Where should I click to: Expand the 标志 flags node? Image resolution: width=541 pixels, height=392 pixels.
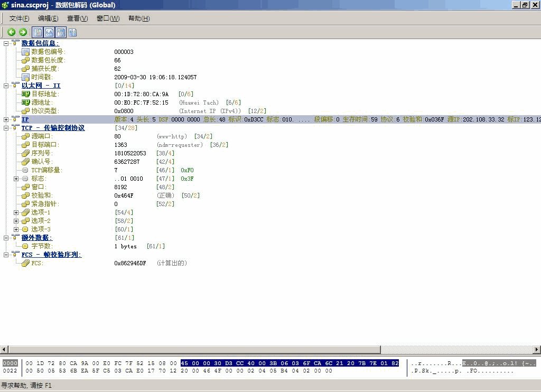16,179
